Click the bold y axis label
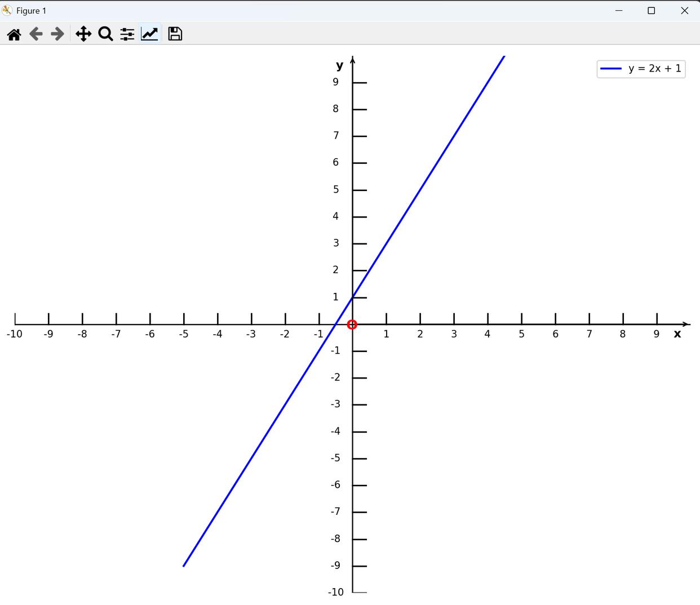700x605 pixels. coord(339,65)
